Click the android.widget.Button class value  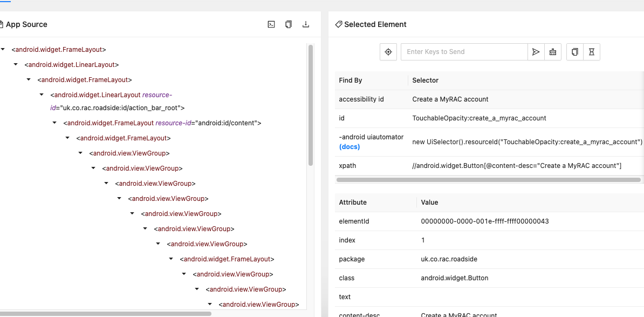pyautogui.click(x=455, y=278)
